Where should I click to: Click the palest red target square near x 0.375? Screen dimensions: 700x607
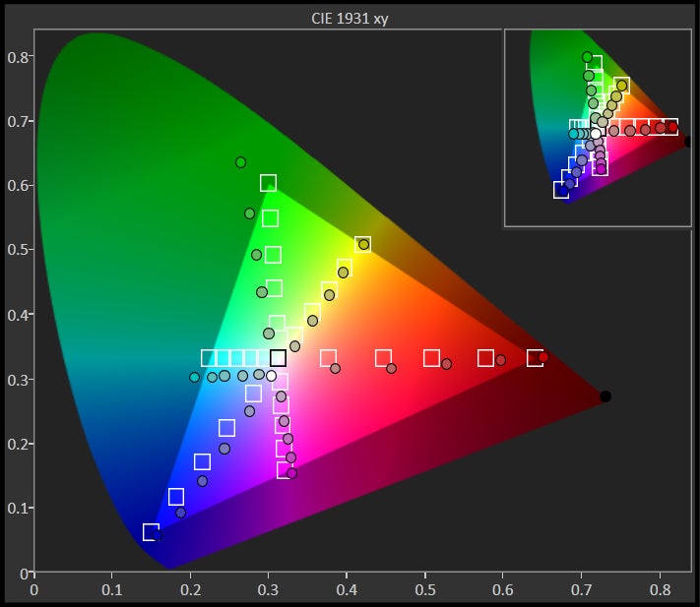click(328, 358)
